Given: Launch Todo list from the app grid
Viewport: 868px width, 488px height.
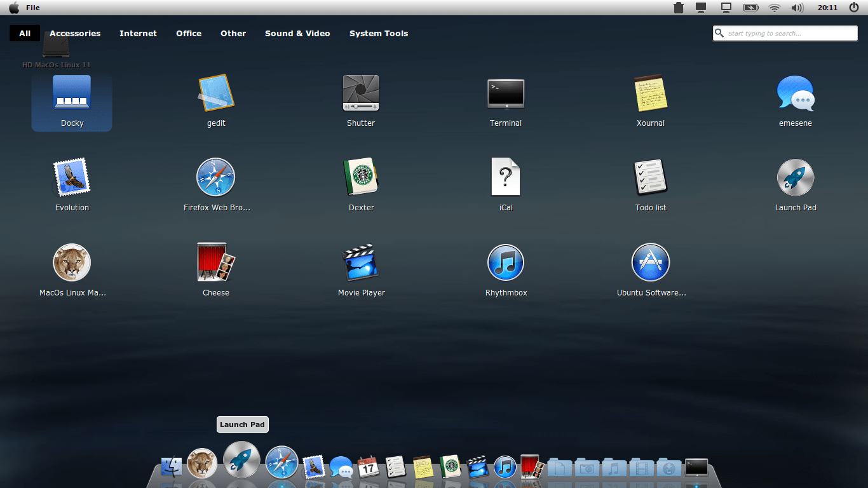Looking at the screenshot, I should pyautogui.click(x=651, y=186).
